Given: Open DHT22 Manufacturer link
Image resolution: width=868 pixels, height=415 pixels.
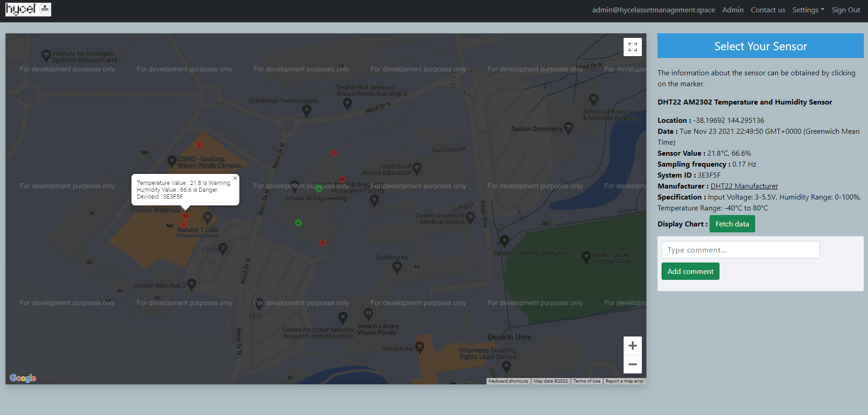Looking at the screenshot, I should (x=744, y=186).
